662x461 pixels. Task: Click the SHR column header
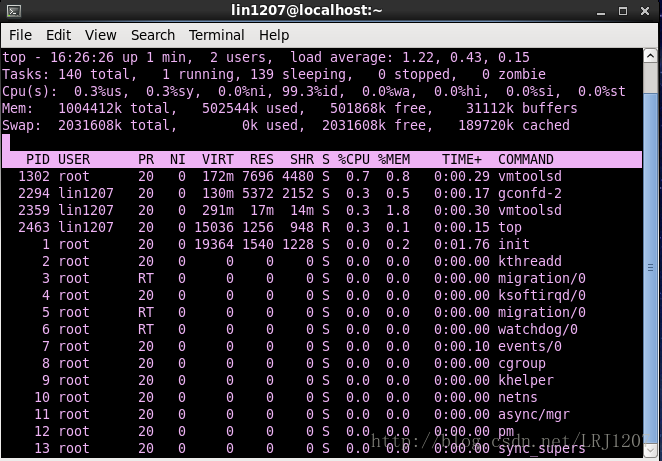(x=302, y=159)
